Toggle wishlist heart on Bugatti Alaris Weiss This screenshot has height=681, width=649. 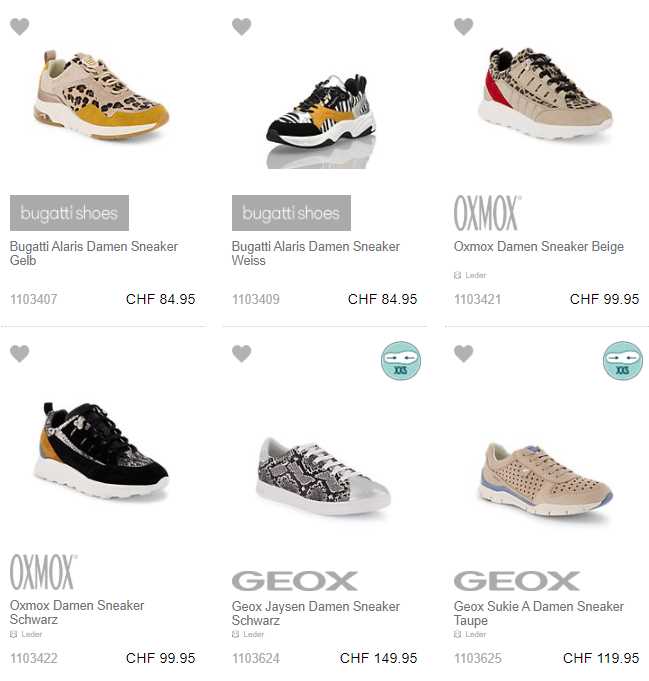click(242, 26)
